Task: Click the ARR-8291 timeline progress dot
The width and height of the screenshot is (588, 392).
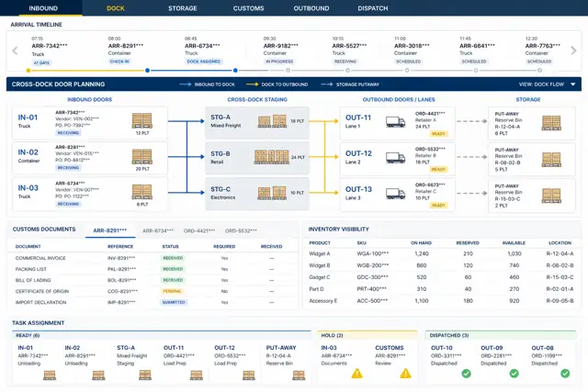Action: click(147, 71)
